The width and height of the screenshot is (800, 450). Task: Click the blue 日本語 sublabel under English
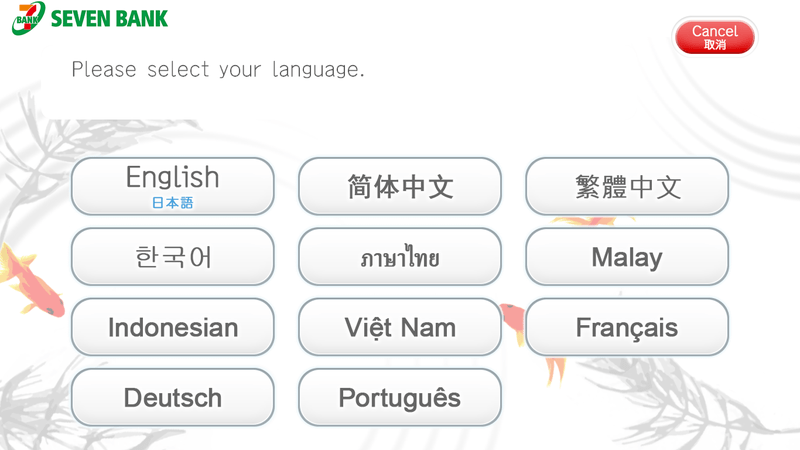click(x=172, y=203)
